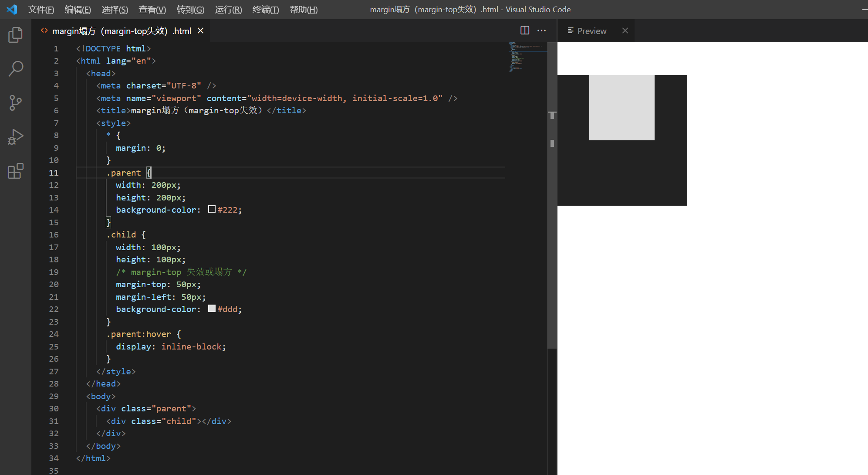Close the Preview tab
The width and height of the screenshot is (868, 475).
[x=625, y=31]
